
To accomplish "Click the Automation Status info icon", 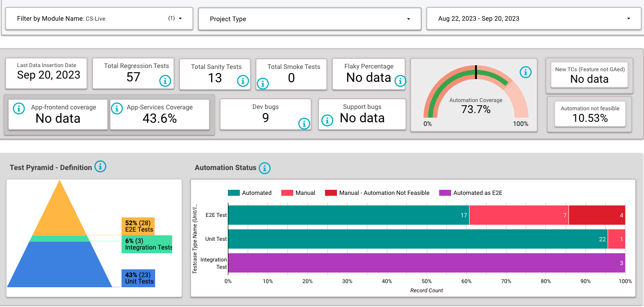I will pyautogui.click(x=265, y=168).
